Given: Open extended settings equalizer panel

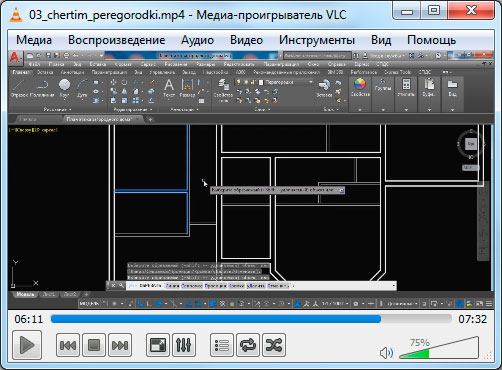Looking at the screenshot, I should (184, 345).
